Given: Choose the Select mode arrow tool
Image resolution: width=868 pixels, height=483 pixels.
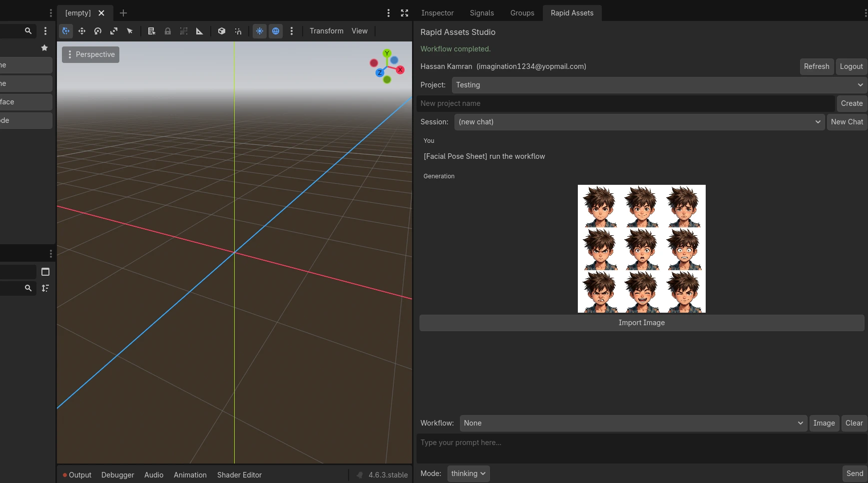Looking at the screenshot, I should pyautogui.click(x=130, y=31).
